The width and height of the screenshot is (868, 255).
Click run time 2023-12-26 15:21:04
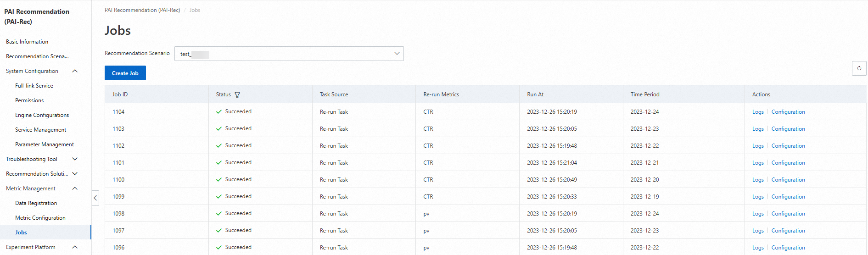tap(552, 163)
